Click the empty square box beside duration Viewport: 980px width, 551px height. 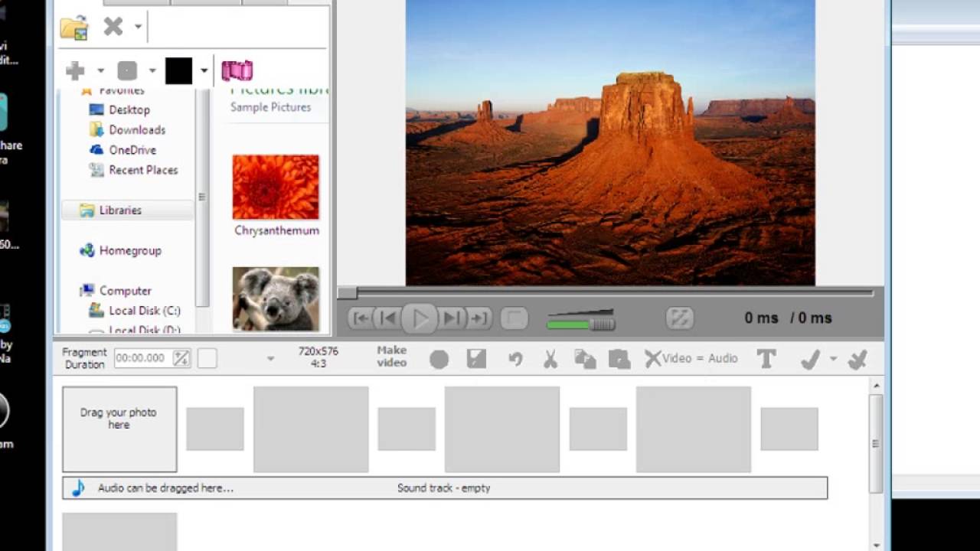pyautogui.click(x=207, y=358)
